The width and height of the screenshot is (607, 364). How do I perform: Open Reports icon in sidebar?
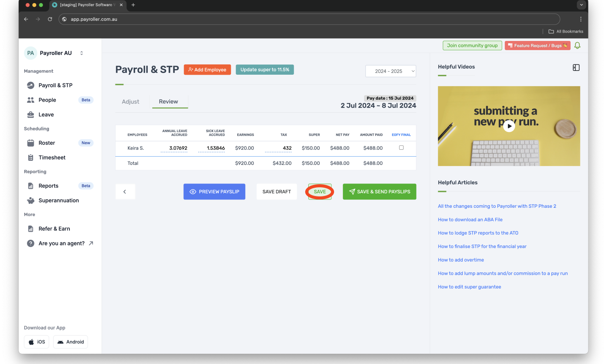click(x=31, y=186)
